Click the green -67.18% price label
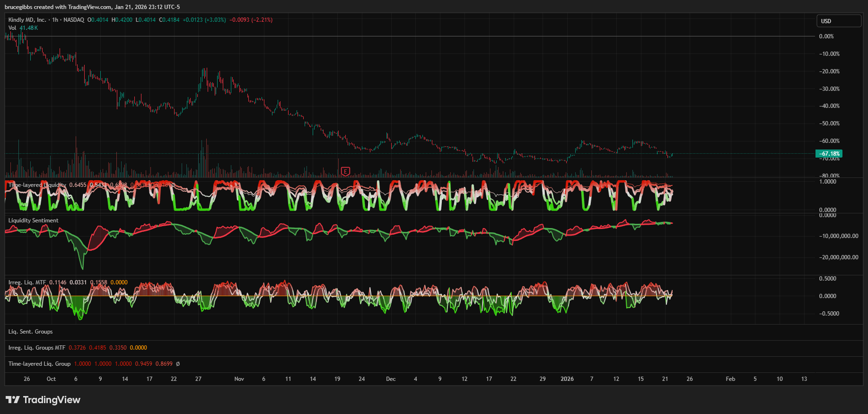This screenshot has height=414, width=868. (x=830, y=154)
